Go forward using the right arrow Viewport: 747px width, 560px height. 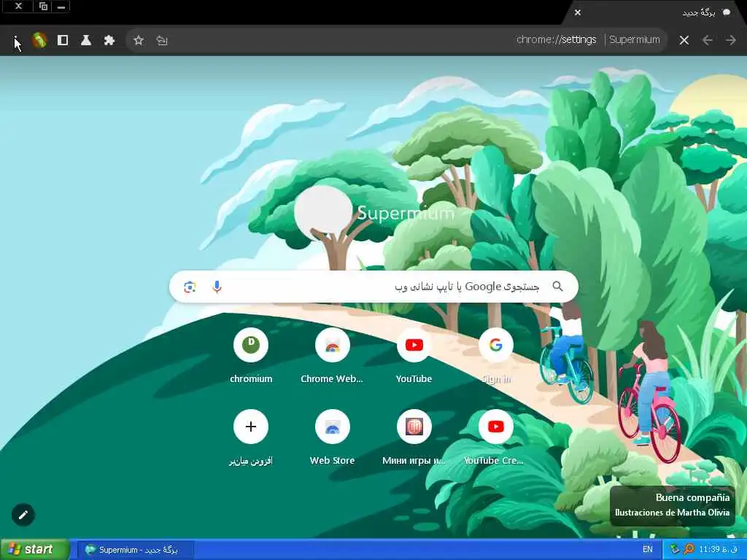[731, 41]
